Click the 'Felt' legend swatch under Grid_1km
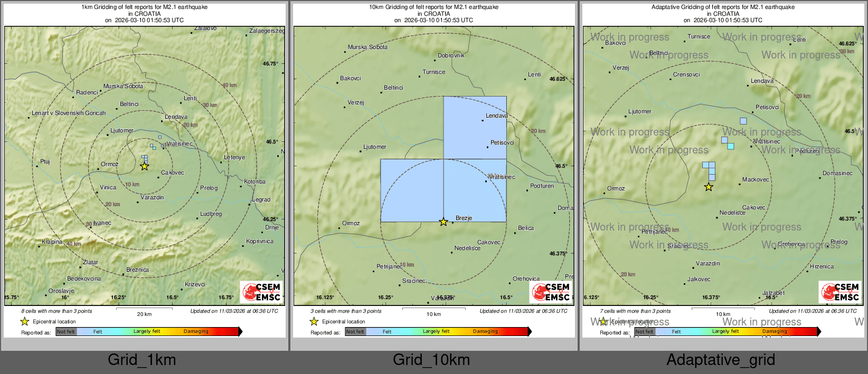This screenshot has height=374, width=868. 98,331
